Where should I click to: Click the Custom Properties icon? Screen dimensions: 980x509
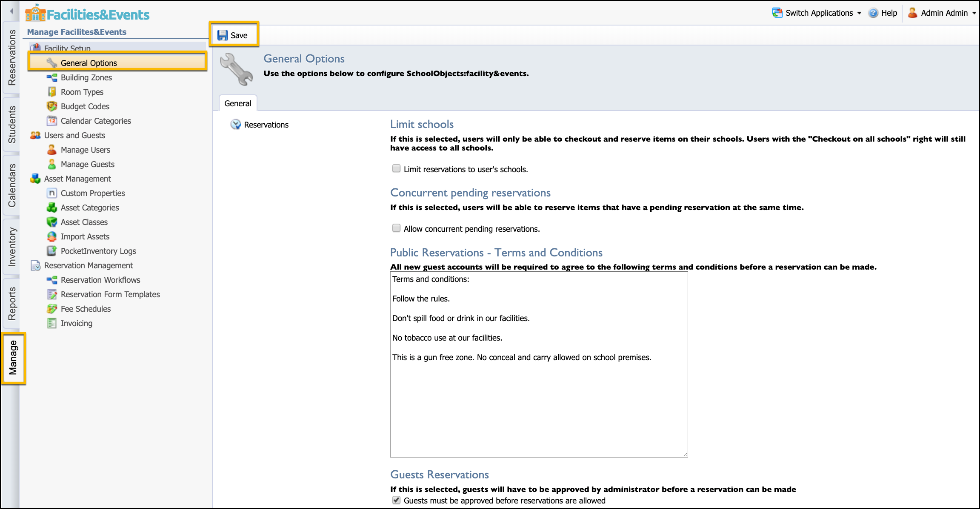click(52, 193)
